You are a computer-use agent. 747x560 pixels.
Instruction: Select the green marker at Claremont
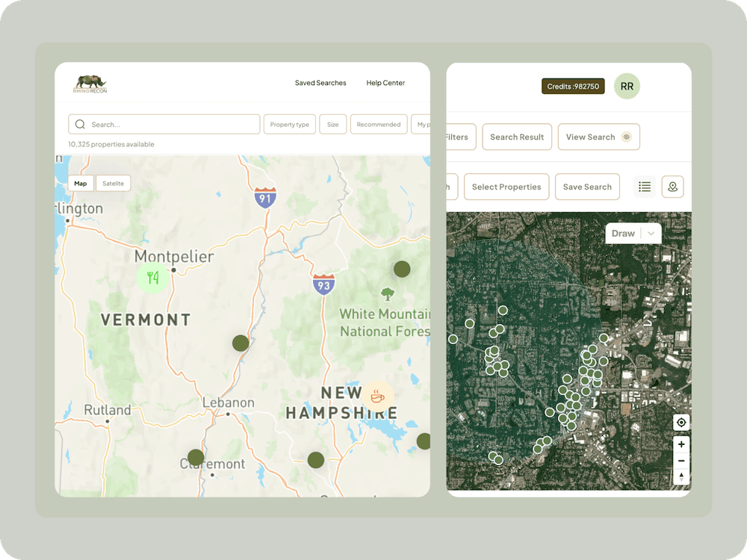point(196,458)
